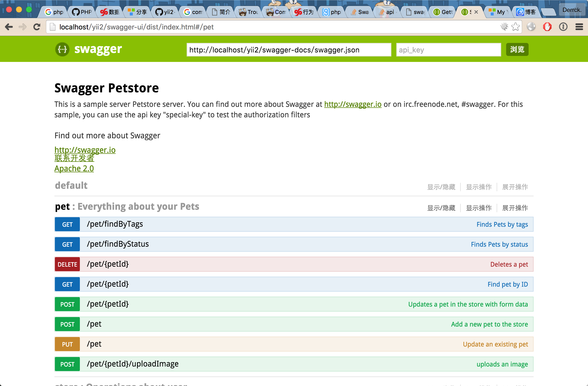Click the api_key input field
The image size is (588, 386).
pos(448,50)
